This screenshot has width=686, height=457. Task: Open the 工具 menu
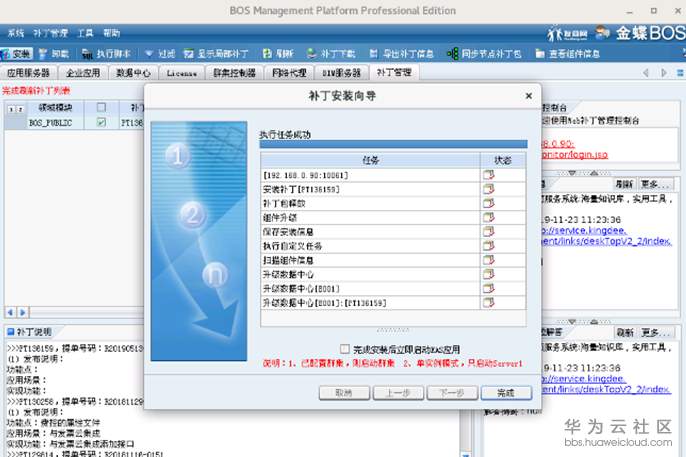[x=85, y=33]
